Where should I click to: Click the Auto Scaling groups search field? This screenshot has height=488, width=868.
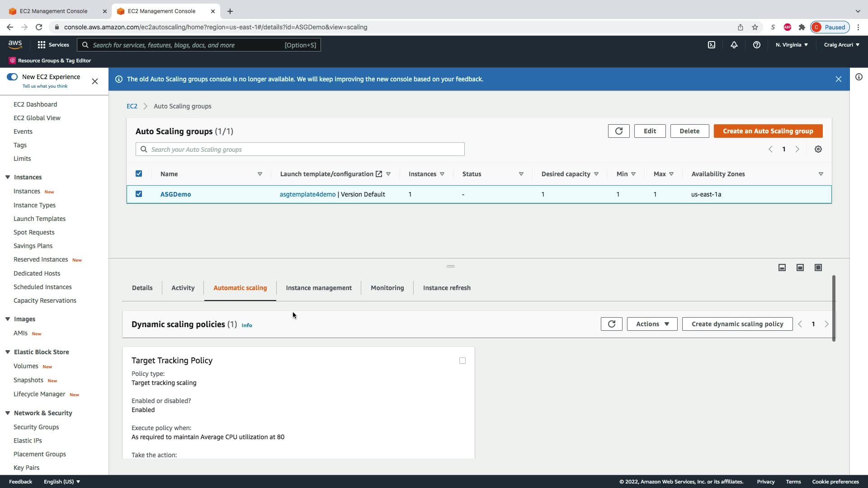300,150
